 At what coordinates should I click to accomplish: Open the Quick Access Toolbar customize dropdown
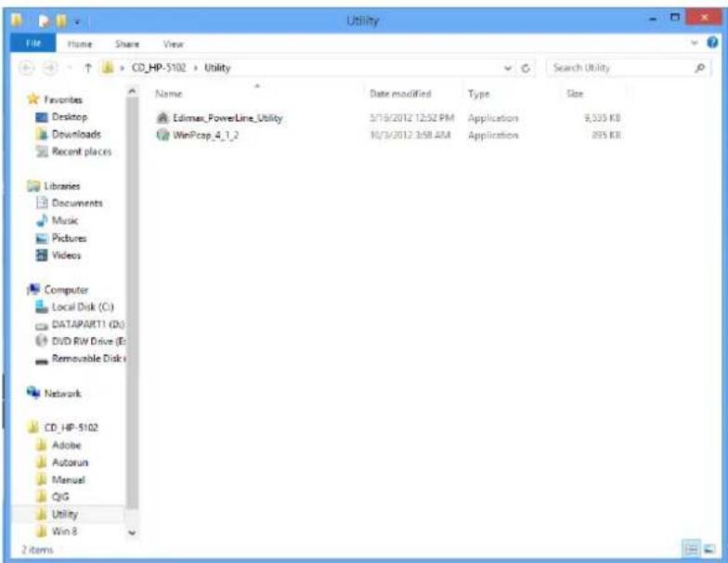[x=77, y=21]
